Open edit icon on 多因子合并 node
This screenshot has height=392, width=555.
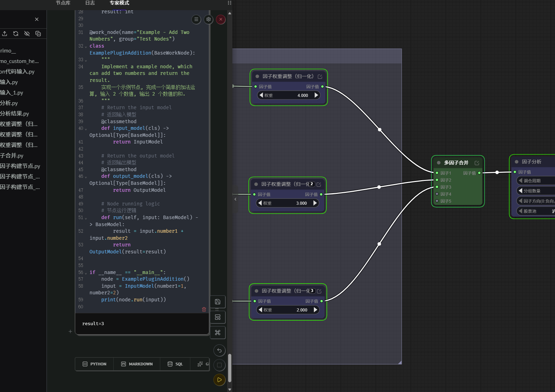(x=477, y=163)
